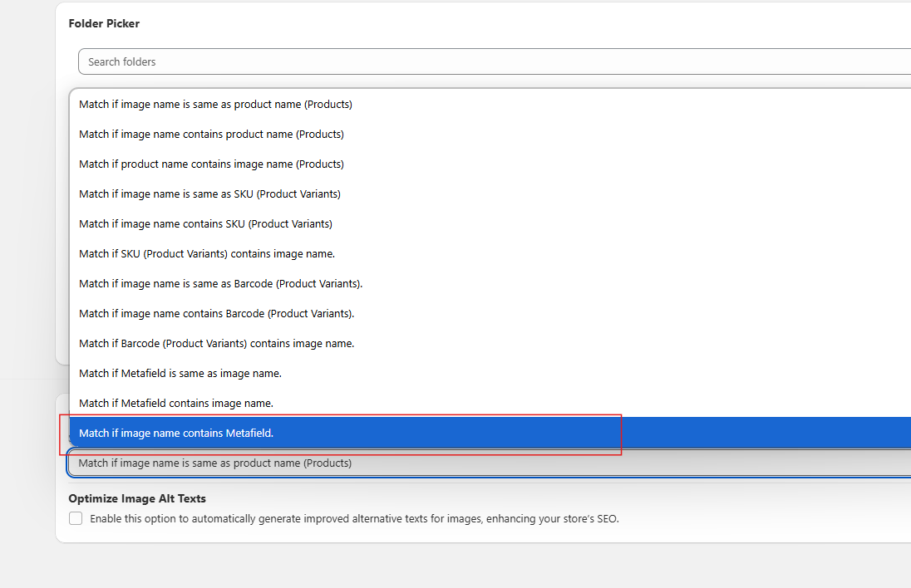Viewport: 911px width, 588px height.
Task: Choose 'image name contains product name (Products)' option
Action: pos(211,135)
